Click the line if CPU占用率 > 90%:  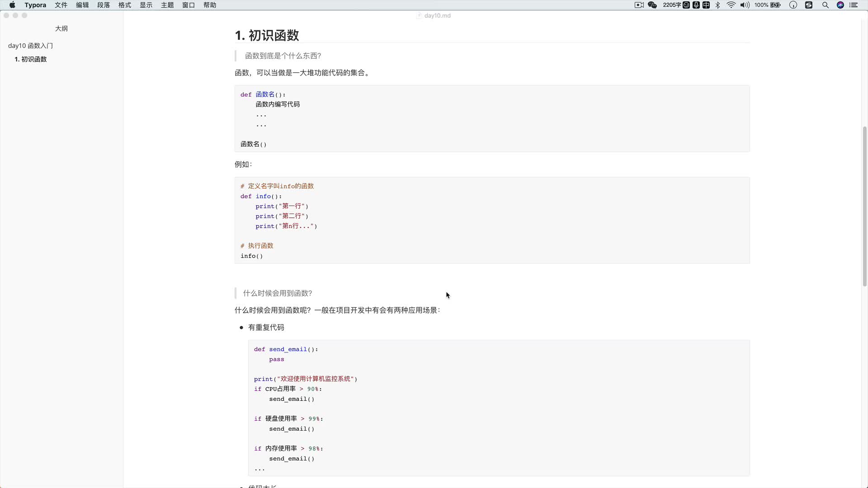pyautogui.click(x=288, y=389)
